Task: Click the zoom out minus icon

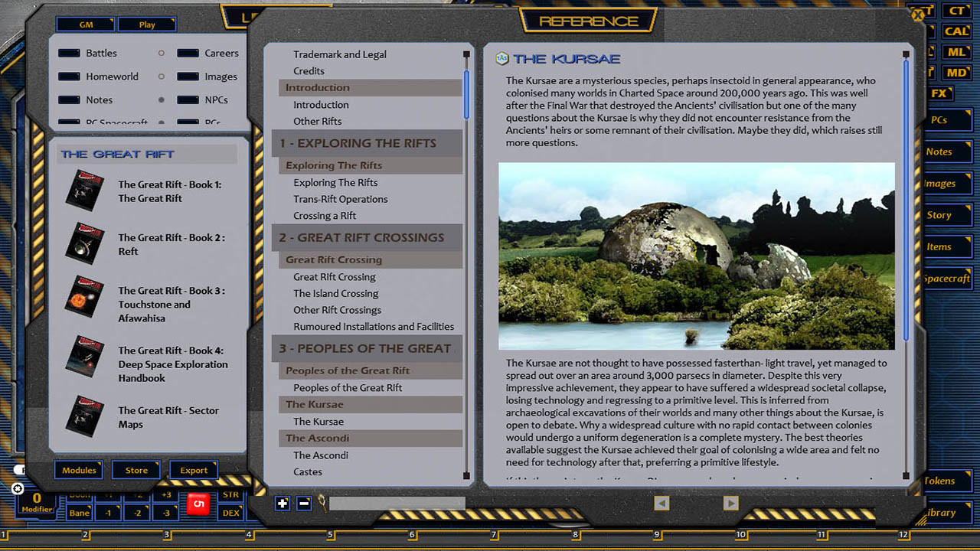Action: (x=304, y=504)
